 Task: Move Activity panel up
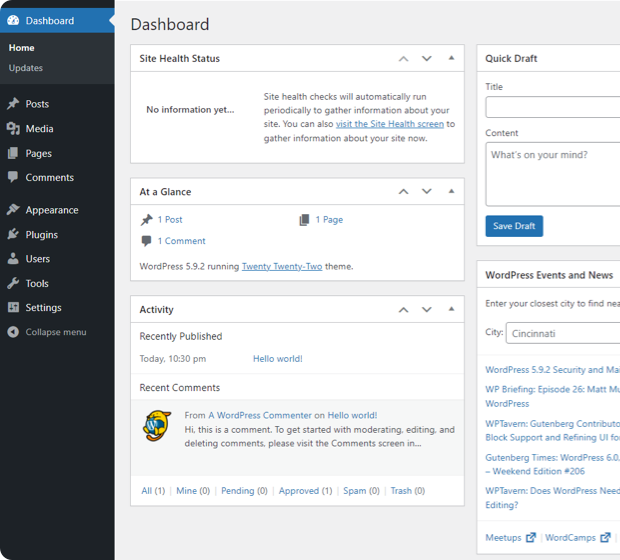coord(403,310)
